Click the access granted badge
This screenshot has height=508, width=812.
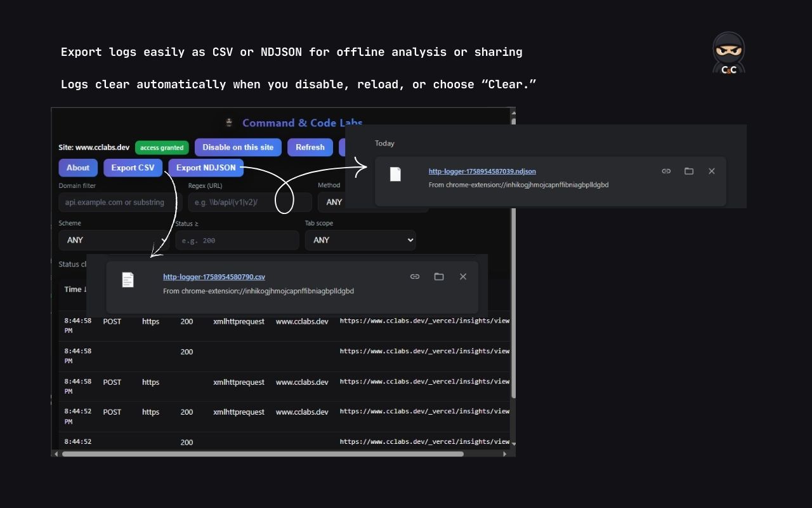coord(162,148)
